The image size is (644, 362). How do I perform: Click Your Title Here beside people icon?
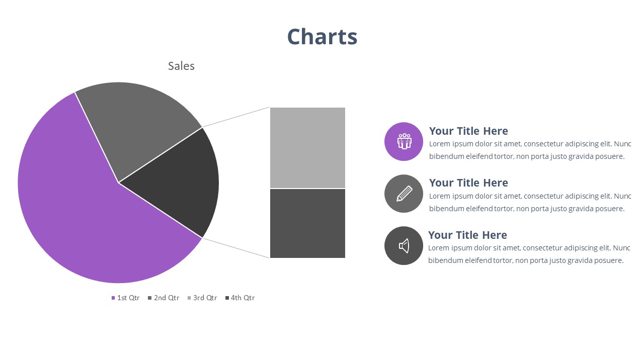[x=468, y=131]
